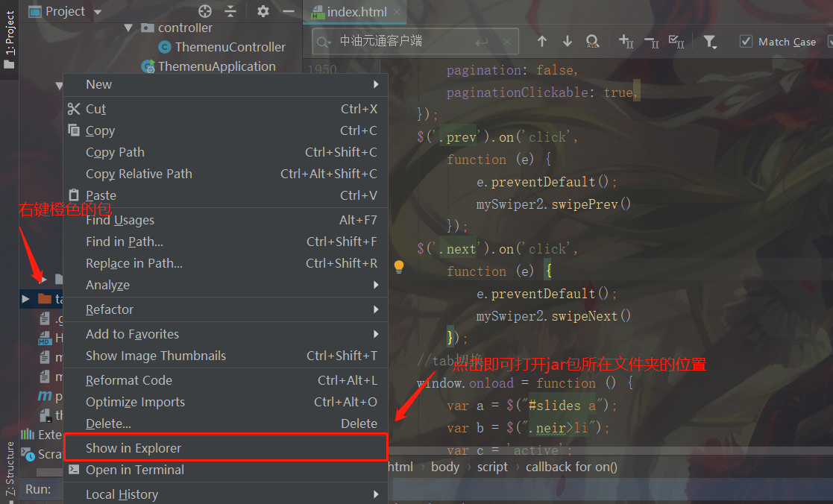The image size is (833, 504).
Task: Jump to the next search occurrence with the down arrow
Action: tap(568, 42)
